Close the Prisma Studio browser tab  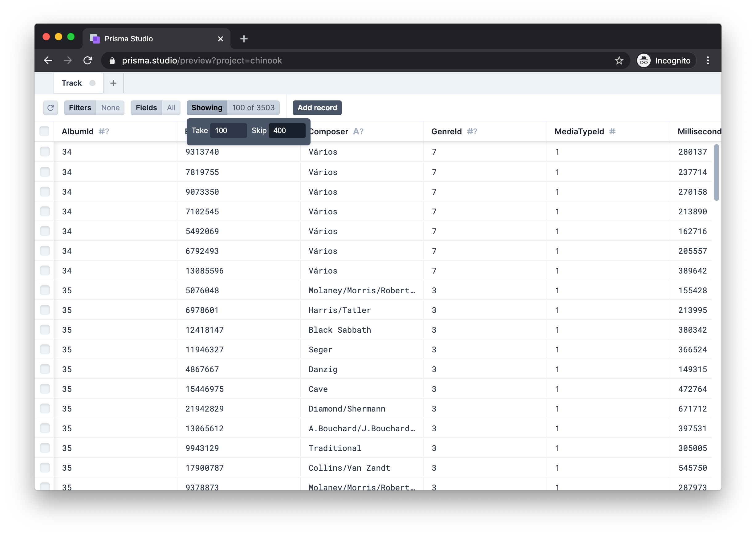tap(221, 39)
